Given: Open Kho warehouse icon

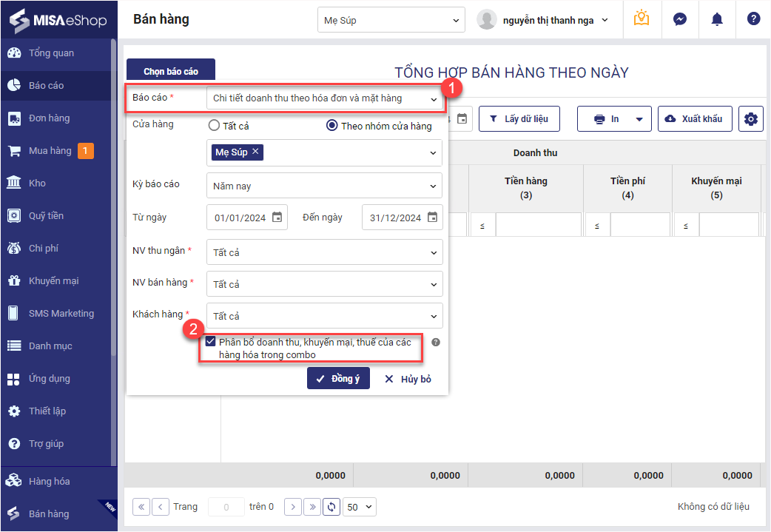Looking at the screenshot, I should pyautogui.click(x=14, y=183).
